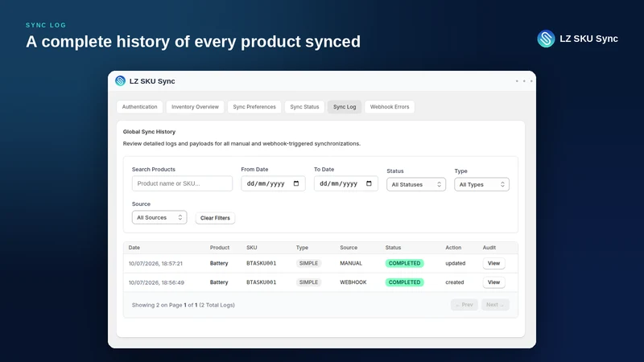Select the Sync Log tab

345,107
